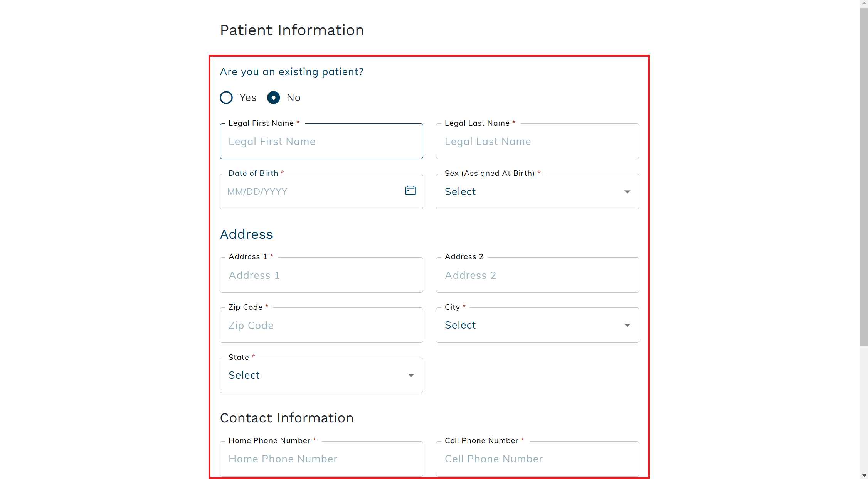Click the scrollbar up arrow
Screen dimensions: 868x479
coord(864,3)
